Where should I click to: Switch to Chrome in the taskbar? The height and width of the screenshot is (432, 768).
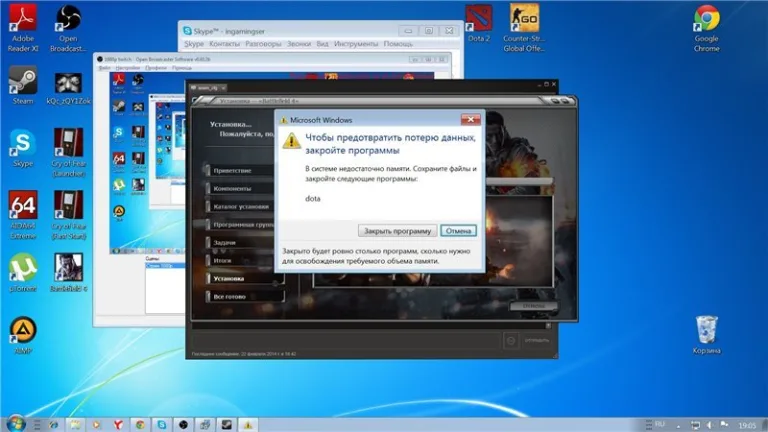click(140, 425)
